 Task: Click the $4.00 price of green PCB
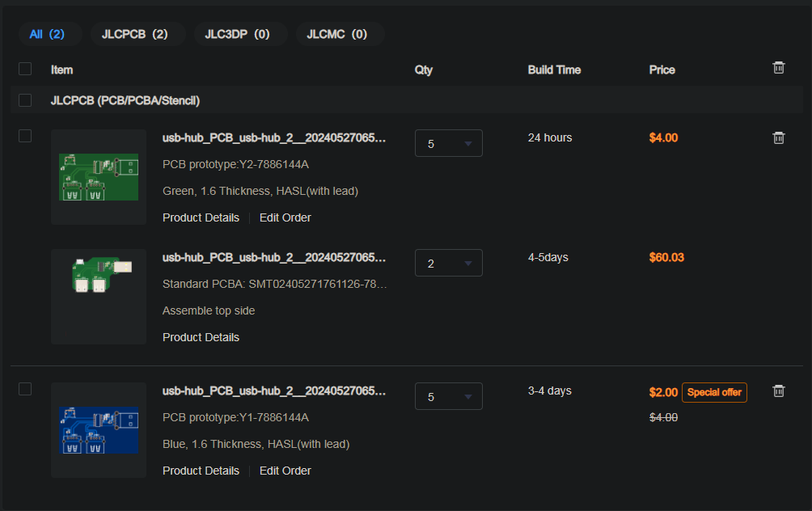pos(663,137)
